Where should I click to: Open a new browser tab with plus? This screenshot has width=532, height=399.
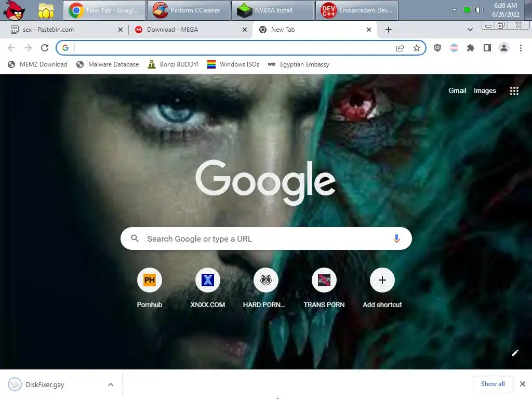(x=389, y=30)
